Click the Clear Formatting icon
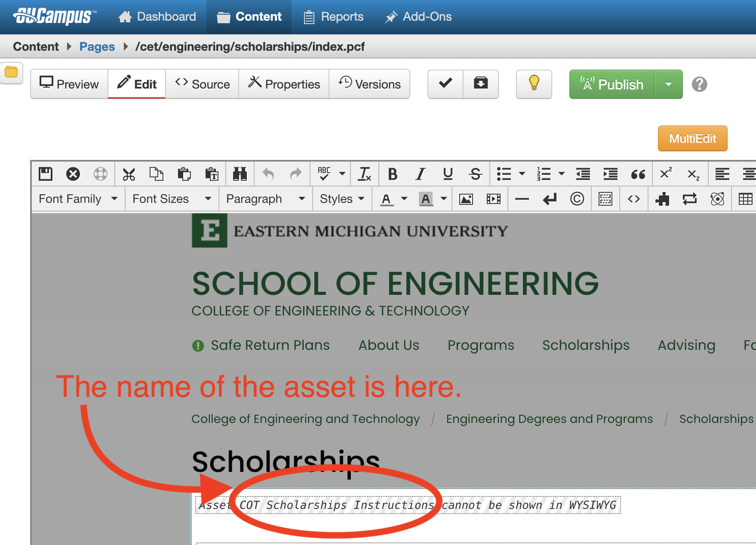Image resolution: width=756 pixels, height=545 pixels. [x=365, y=174]
